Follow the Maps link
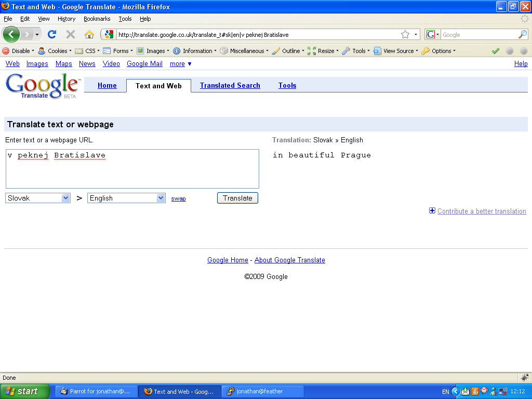Screen dimensions: 532x399 coord(64,64)
